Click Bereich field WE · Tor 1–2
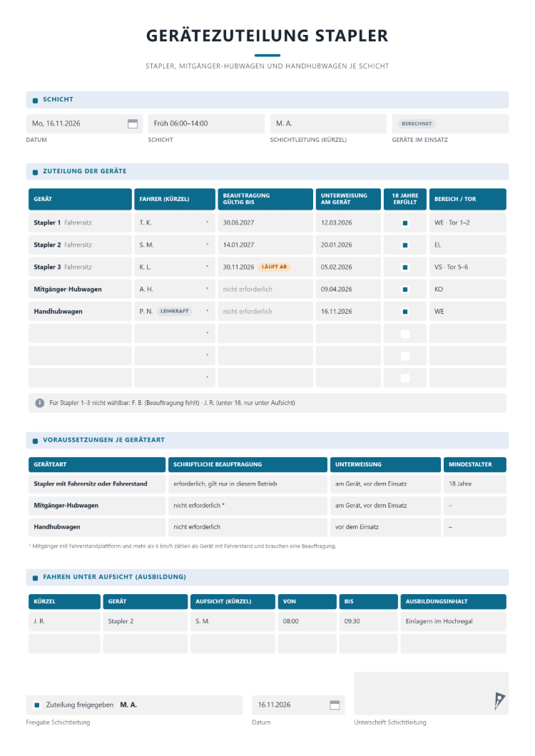 (467, 223)
